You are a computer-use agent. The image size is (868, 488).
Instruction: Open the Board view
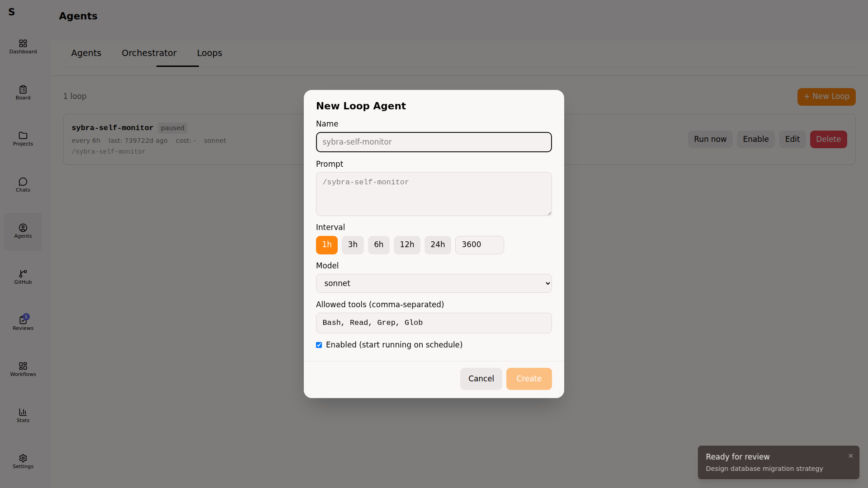(x=23, y=92)
